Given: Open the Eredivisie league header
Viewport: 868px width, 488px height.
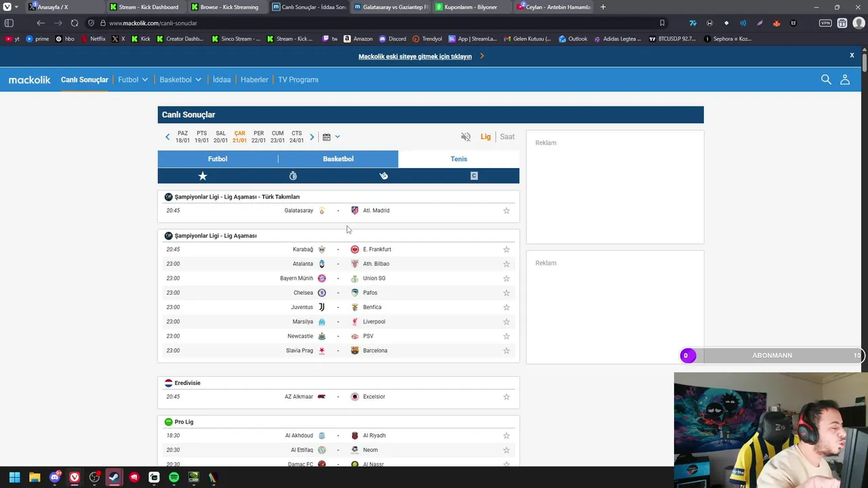Looking at the screenshot, I should [187, 383].
